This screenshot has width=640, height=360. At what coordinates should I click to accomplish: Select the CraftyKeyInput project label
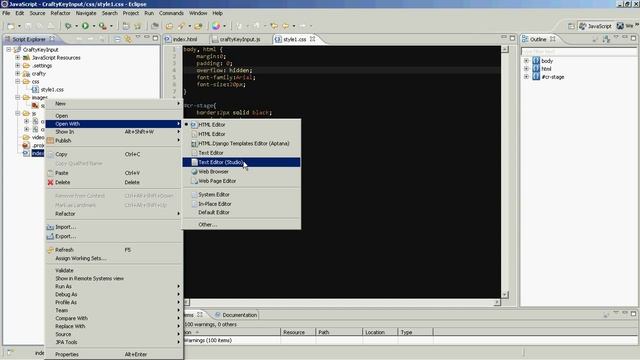click(40, 49)
